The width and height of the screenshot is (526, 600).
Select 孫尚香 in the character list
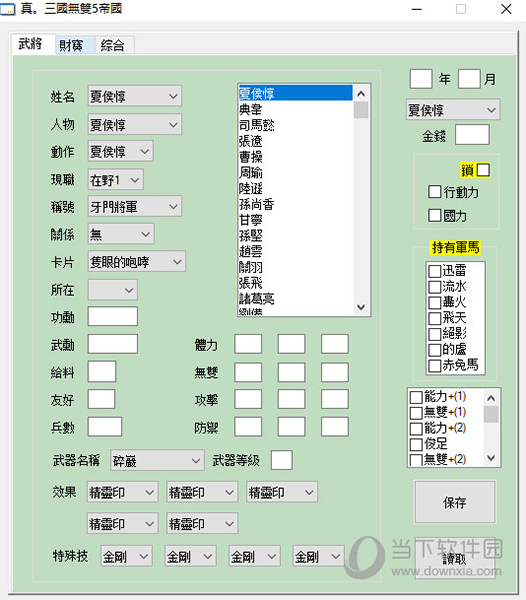pos(295,204)
